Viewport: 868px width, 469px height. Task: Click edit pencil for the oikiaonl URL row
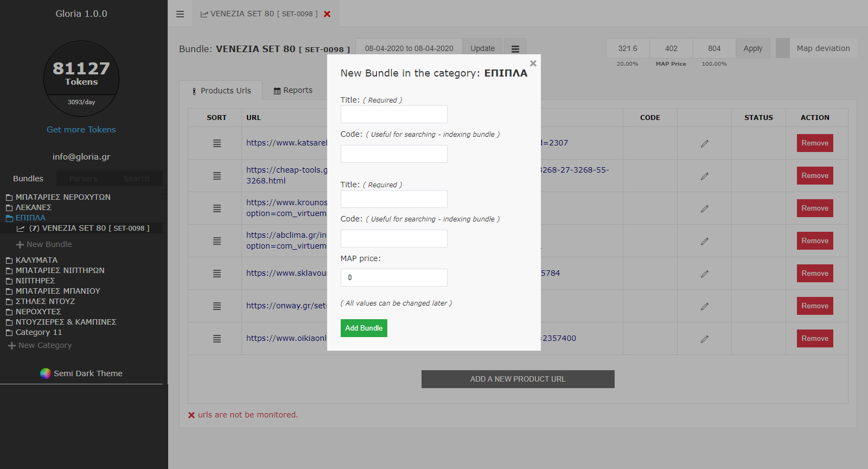coord(704,339)
